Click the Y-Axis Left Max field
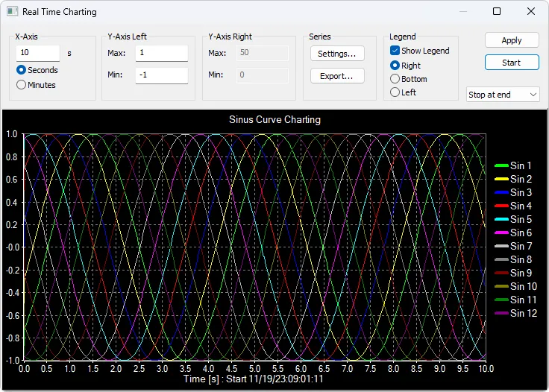 pos(161,53)
